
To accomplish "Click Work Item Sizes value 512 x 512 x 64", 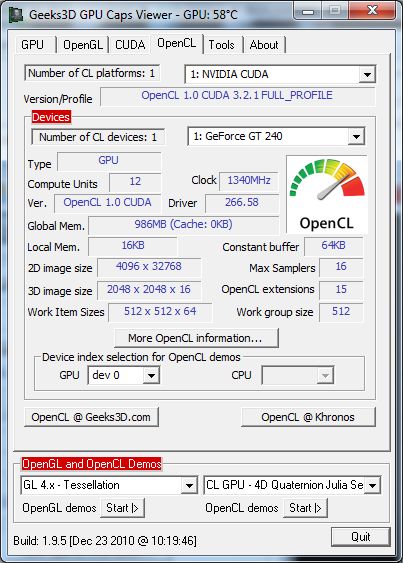I will point(160,312).
